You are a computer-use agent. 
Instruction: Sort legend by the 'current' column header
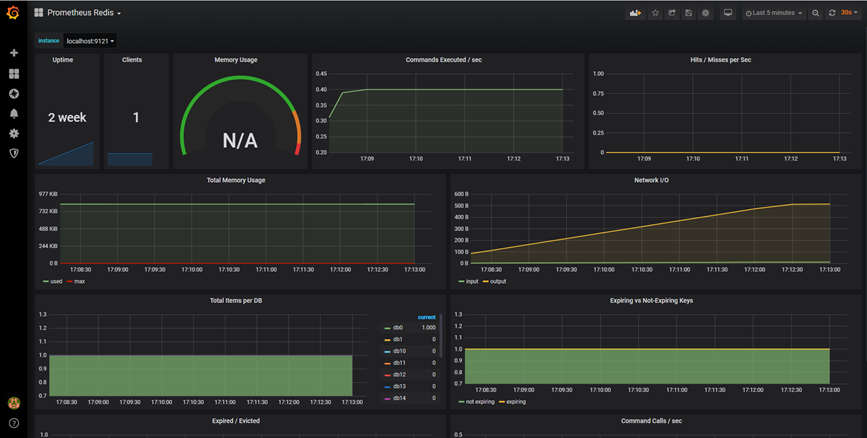coord(426,317)
